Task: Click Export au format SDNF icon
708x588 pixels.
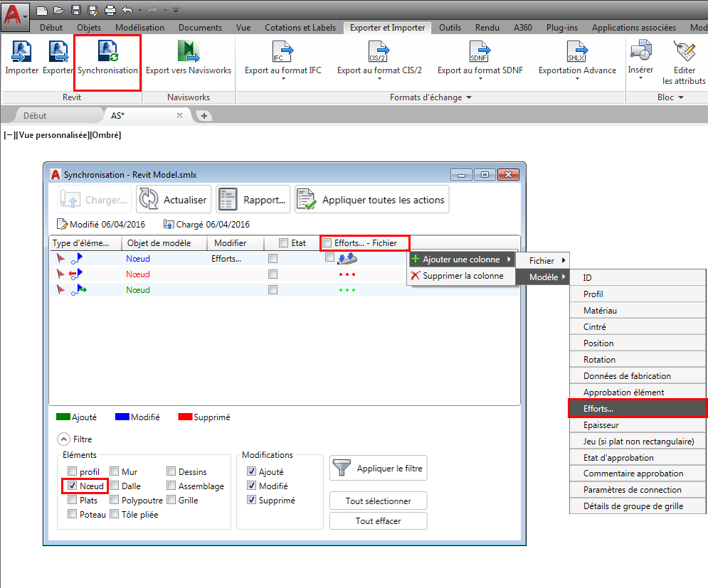Action: coord(480,51)
